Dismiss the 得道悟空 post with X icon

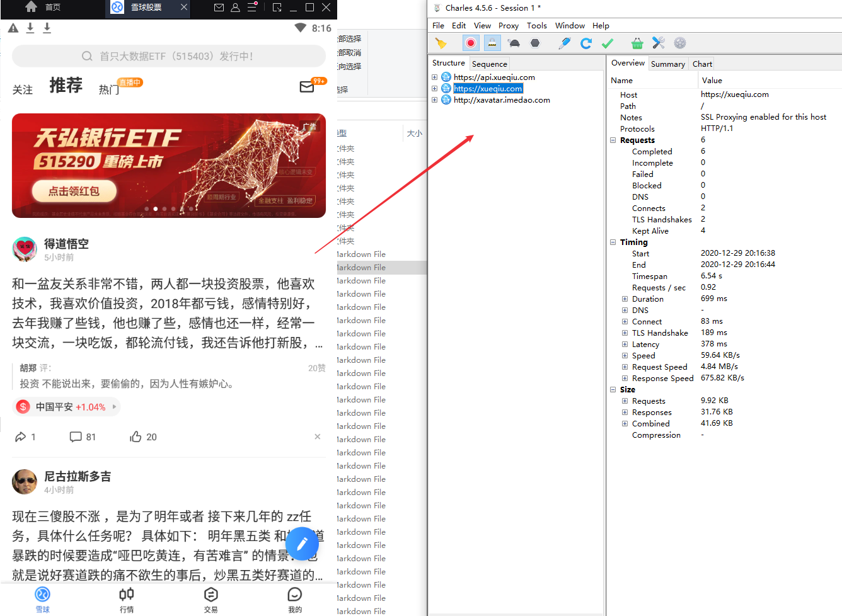(x=318, y=436)
